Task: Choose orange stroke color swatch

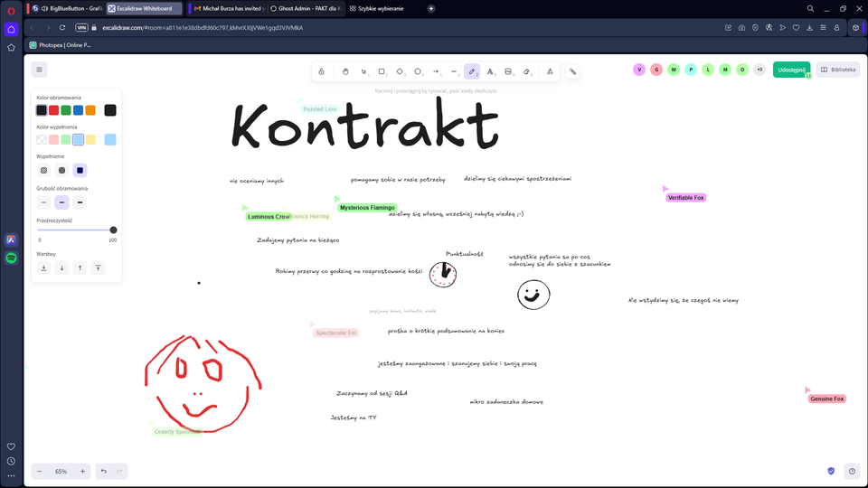Action: pyautogui.click(x=90, y=110)
